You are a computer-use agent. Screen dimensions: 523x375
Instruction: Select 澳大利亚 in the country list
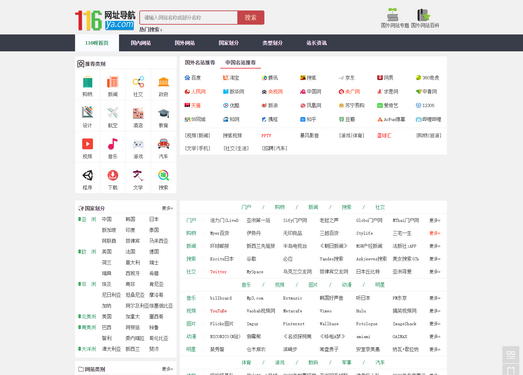(x=111, y=349)
